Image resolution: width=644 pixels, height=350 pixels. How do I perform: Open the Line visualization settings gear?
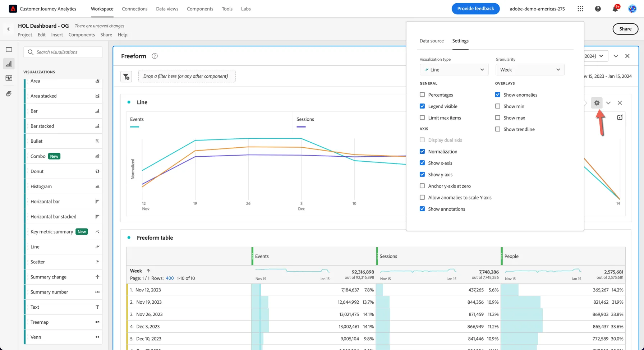point(597,103)
